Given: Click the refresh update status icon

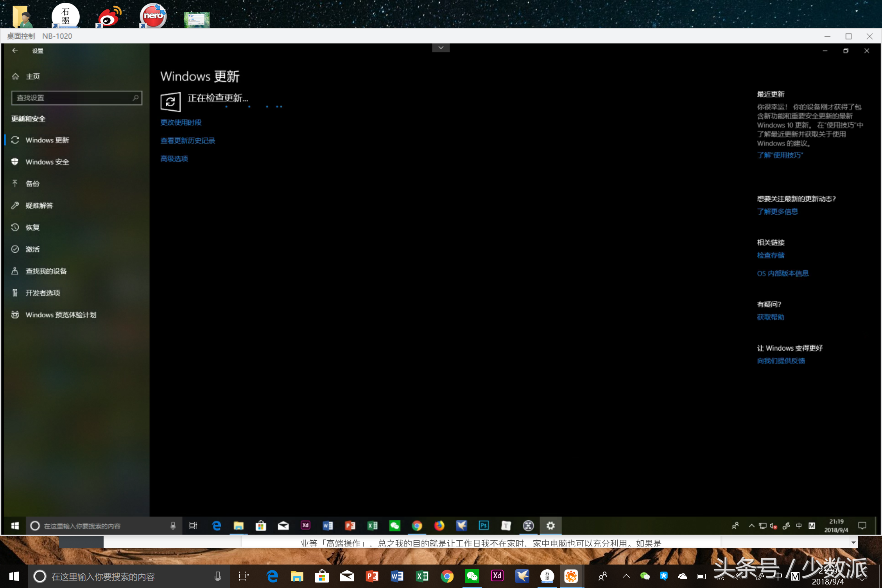Looking at the screenshot, I should click(170, 102).
